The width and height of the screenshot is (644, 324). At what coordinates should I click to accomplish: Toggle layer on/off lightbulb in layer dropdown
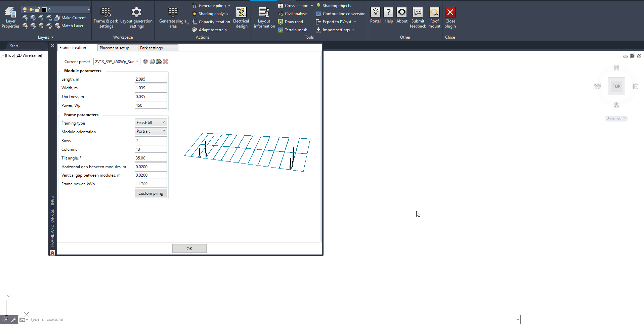pos(25,10)
